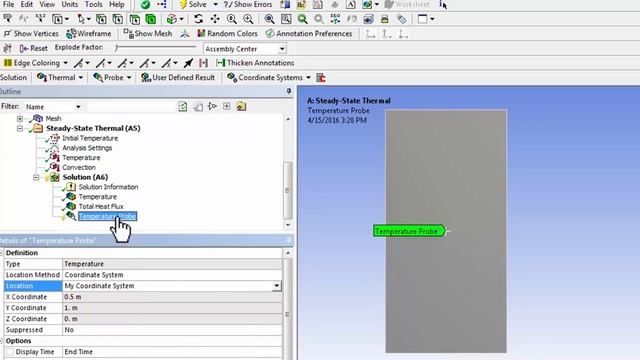Image resolution: width=640 pixels, height=360 pixels.
Task: Click the Reset explode button
Action: pos(33,48)
